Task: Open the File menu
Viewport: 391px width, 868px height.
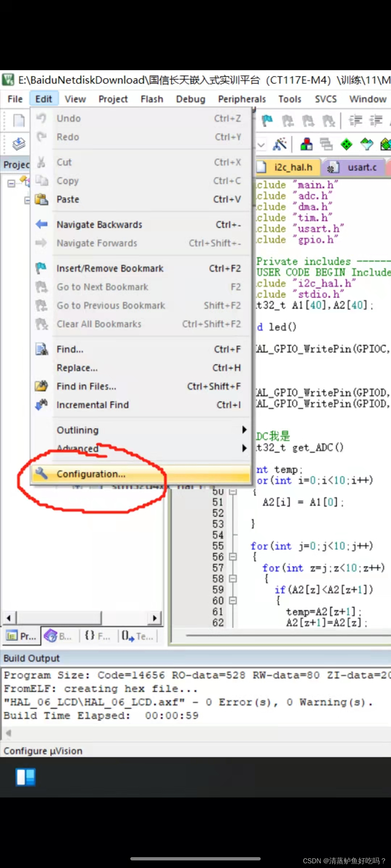Action: (x=15, y=99)
